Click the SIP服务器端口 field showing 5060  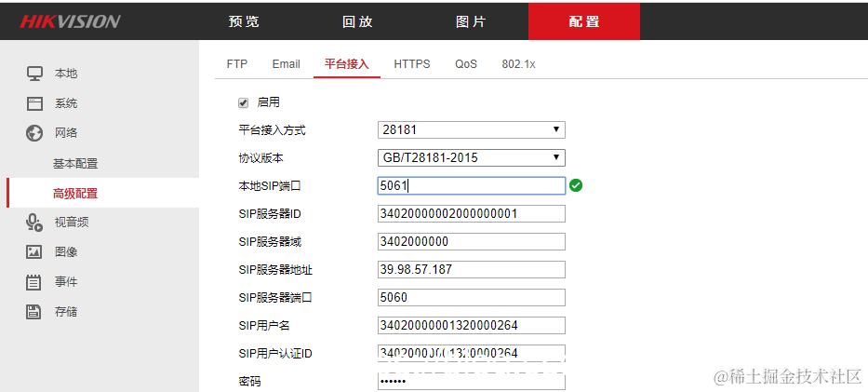pyautogui.click(x=471, y=297)
